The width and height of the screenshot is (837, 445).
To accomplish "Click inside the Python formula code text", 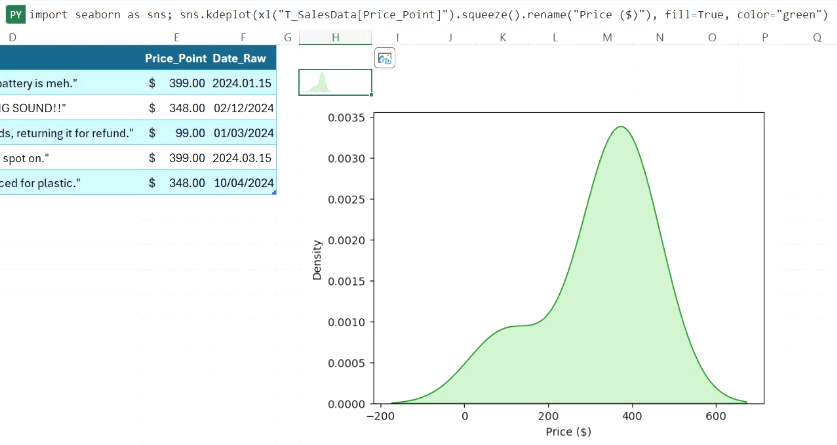I will pyautogui.click(x=429, y=14).
